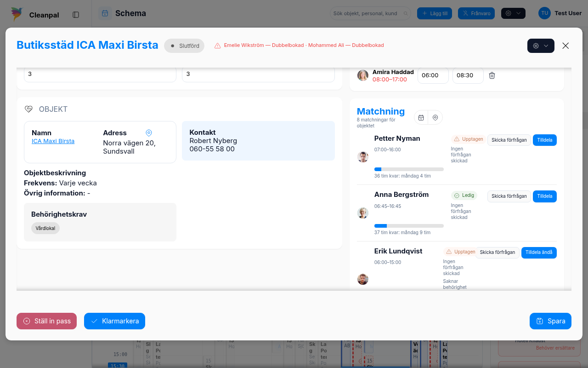Click the text 36 tim kvar: måndag 4 tim
Image resolution: width=588 pixels, height=368 pixels.
(402, 176)
